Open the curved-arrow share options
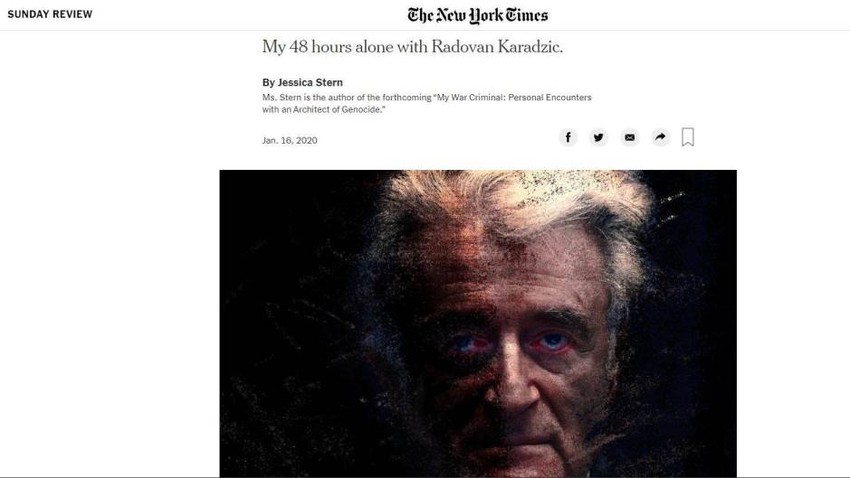This screenshot has height=478, width=850. click(660, 138)
